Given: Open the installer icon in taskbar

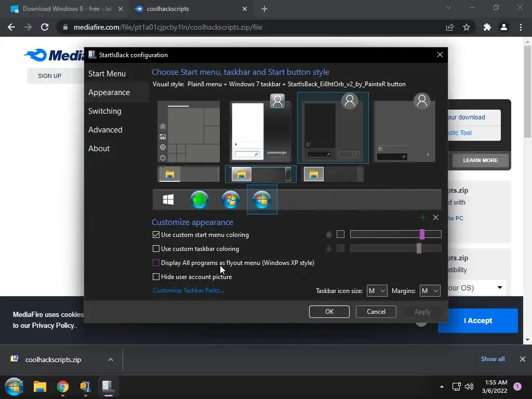Looking at the screenshot, I should pos(85,387).
